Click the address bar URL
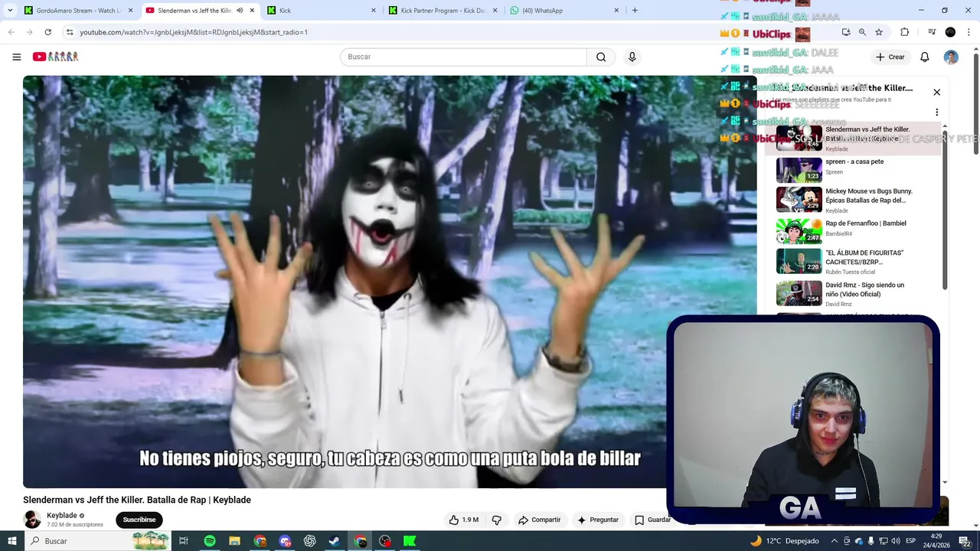 [194, 32]
